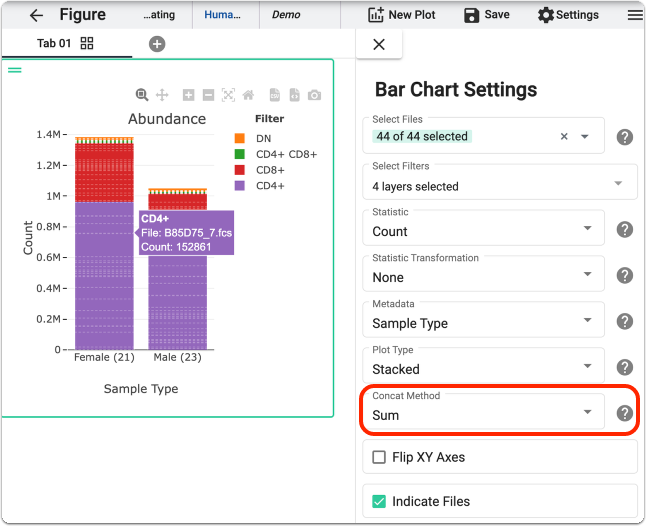Uncheck the Indicate Files checkbox

coord(379,502)
